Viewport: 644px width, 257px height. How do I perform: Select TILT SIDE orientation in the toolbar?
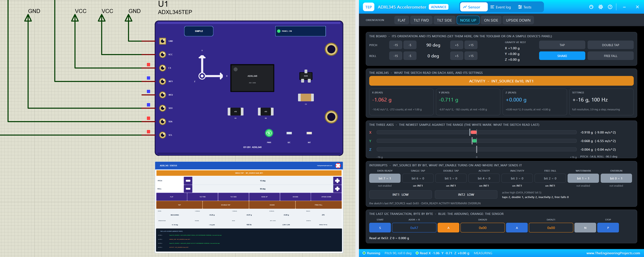pyautogui.click(x=444, y=20)
